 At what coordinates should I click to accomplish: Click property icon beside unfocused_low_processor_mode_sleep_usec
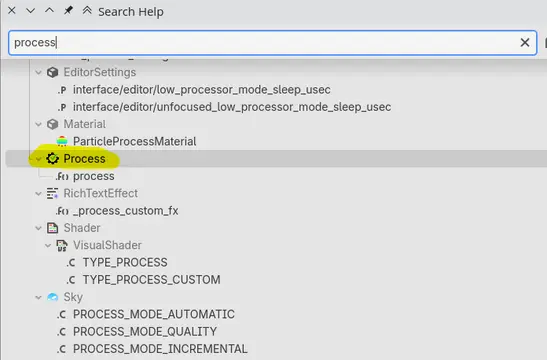[x=62, y=107]
